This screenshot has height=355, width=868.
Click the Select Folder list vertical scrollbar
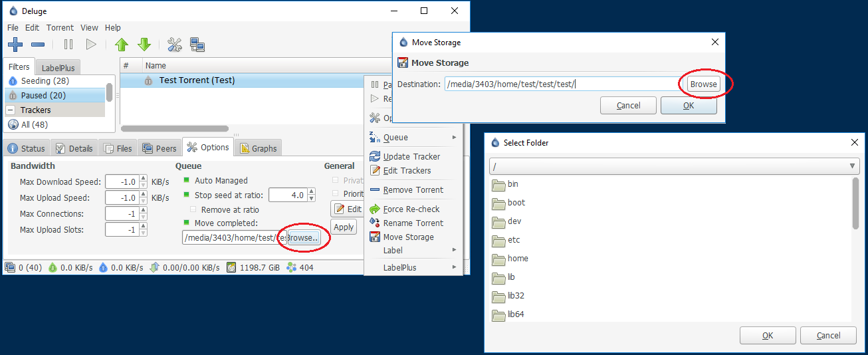pos(855,203)
